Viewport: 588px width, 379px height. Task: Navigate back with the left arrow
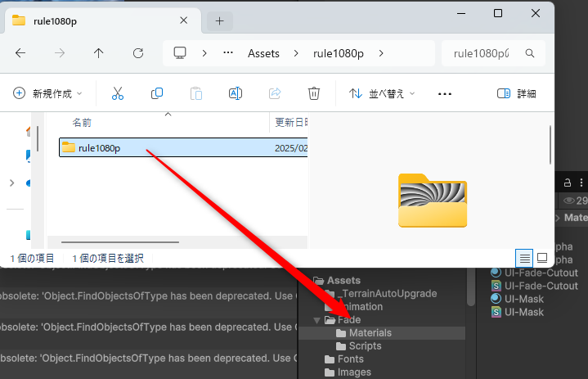coord(20,53)
